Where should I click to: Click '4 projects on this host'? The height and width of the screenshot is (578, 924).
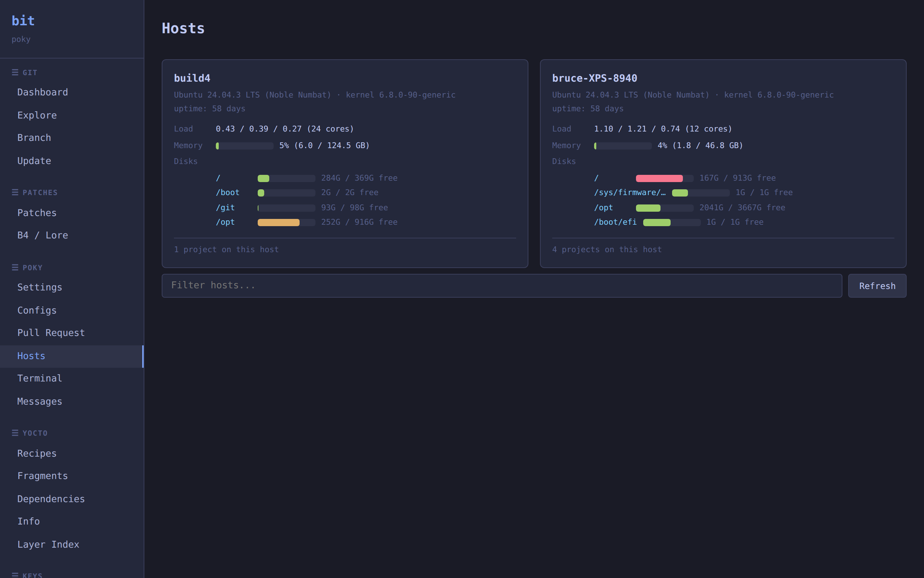607,250
